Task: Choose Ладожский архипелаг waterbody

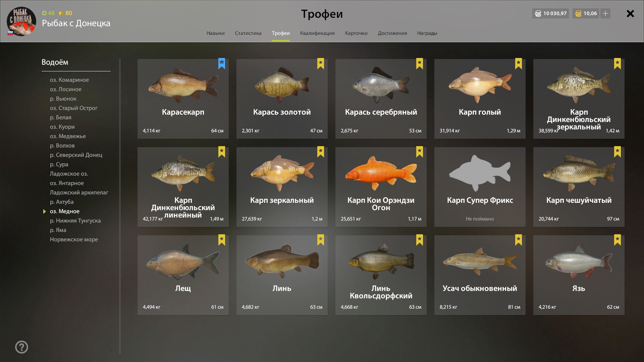Action: (79, 192)
